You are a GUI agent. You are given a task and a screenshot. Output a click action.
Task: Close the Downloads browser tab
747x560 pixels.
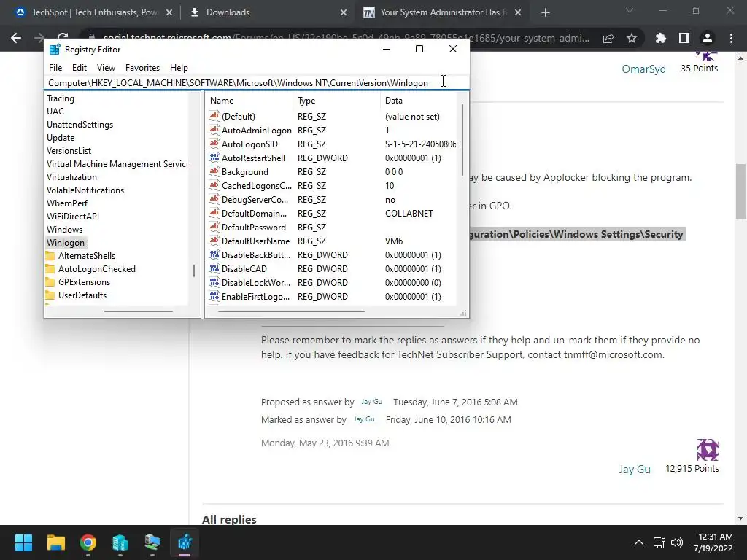pos(344,12)
